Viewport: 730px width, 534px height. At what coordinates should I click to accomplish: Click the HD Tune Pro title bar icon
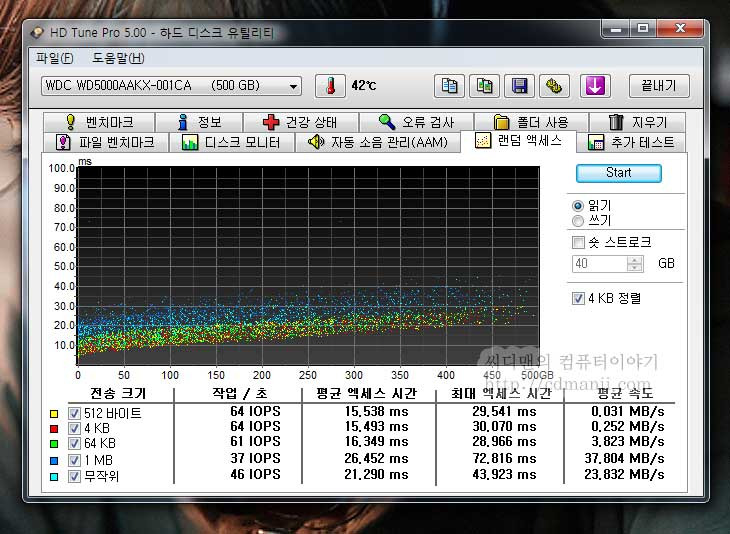click(37, 33)
